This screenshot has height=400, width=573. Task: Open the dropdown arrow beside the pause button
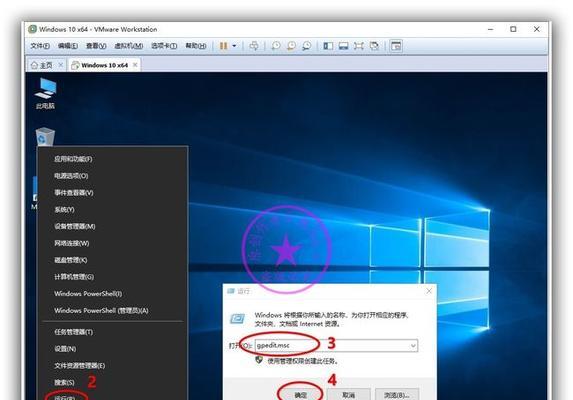(234, 46)
